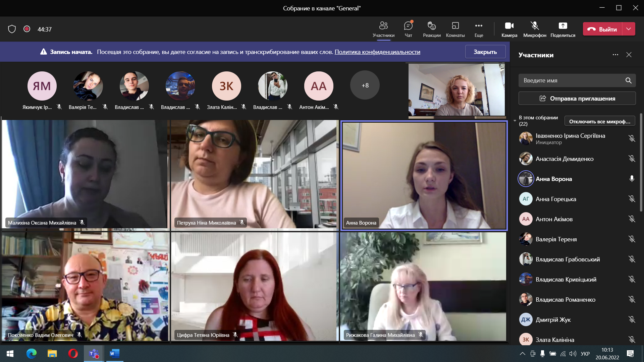Mute Анна Ворона via microphone icon in list
Viewport: 644px width, 362px height.
tap(632, 179)
